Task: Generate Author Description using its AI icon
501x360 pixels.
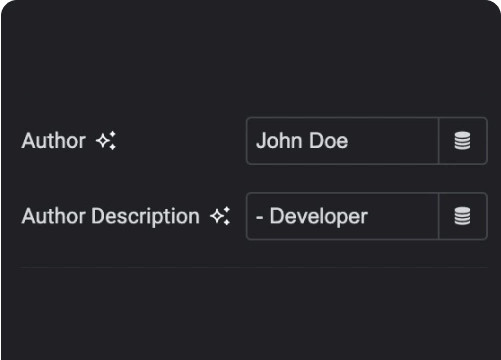Action: 220,216
